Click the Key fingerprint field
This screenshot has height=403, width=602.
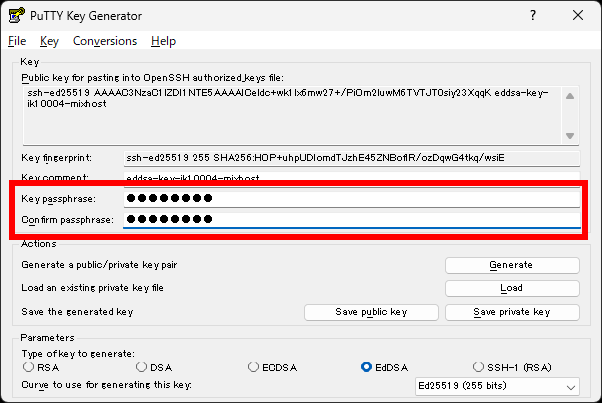click(352, 158)
